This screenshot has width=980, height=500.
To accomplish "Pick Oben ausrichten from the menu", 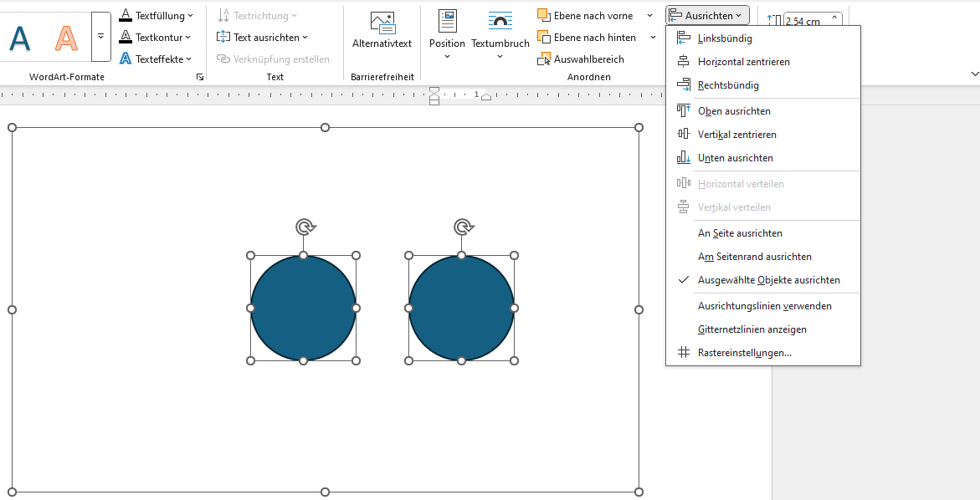I will [x=762, y=111].
